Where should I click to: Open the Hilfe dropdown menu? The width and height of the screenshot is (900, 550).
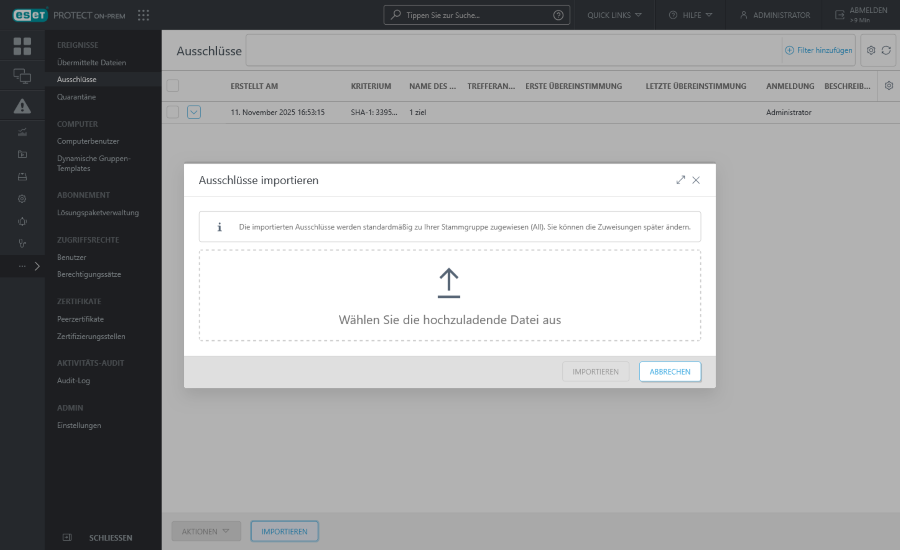(690, 15)
